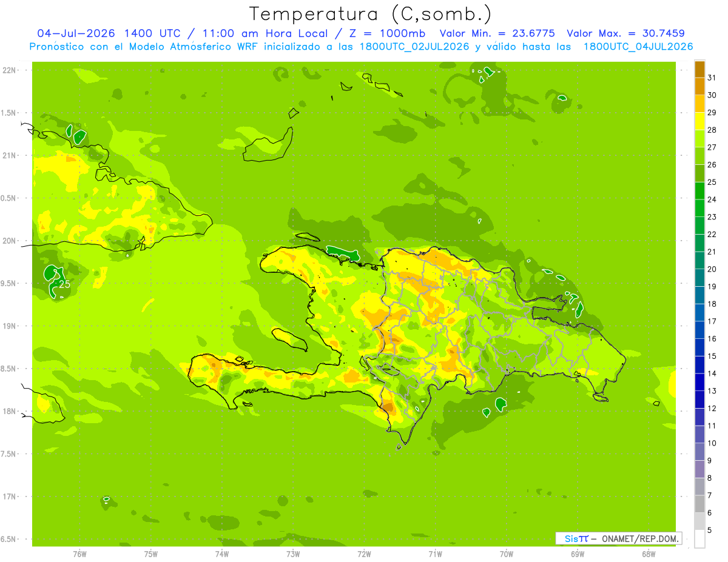Click the '72W' longitude label
This screenshot has width=728, height=562.
pyautogui.click(x=364, y=554)
